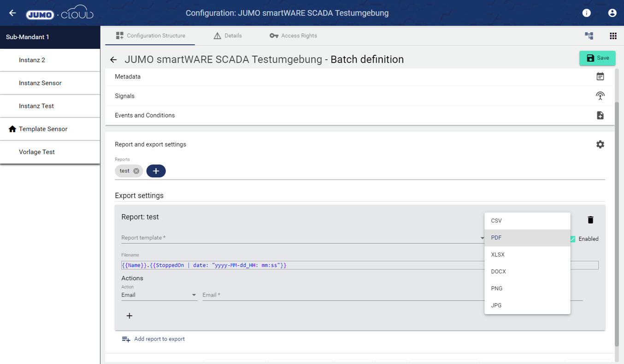This screenshot has width=624, height=364.
Task: Select XLSX from format list
Action: pyautogui.click(x=527, y=255)
